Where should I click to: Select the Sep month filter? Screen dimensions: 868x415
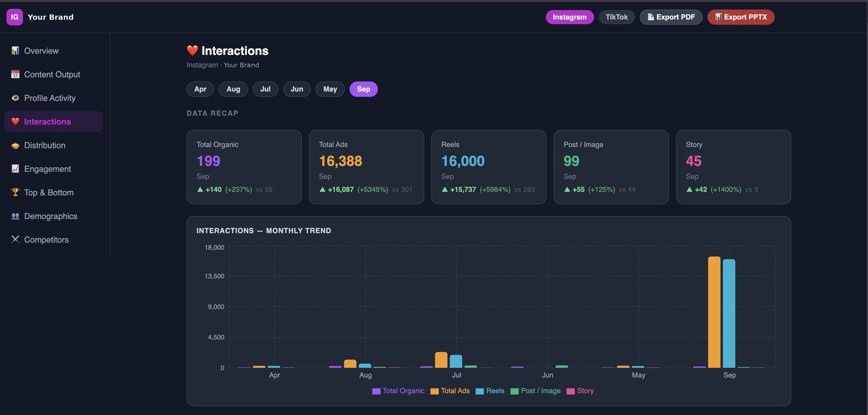pos(363,89)
